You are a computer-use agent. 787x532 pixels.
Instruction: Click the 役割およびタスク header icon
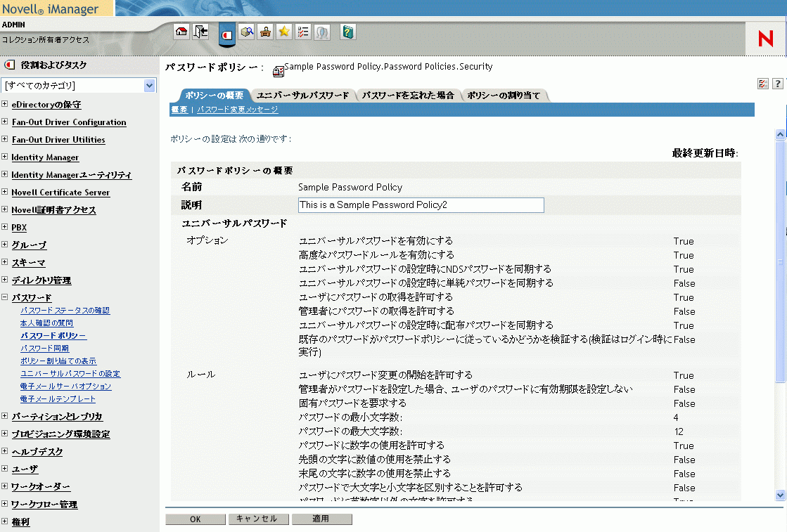(x=9, y=65)
